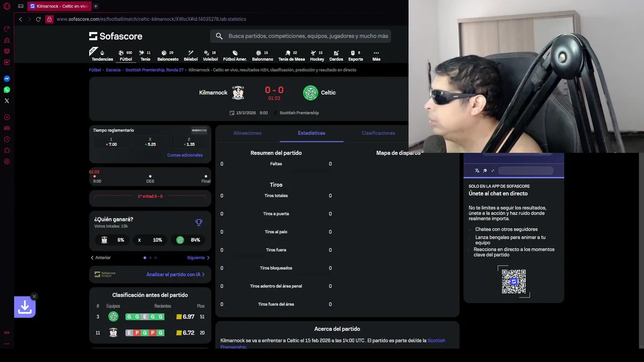The height and width of the screenshot is (362, 644).
Task: Select the Baloncesto sport category
Action: (x=168, y=55)
